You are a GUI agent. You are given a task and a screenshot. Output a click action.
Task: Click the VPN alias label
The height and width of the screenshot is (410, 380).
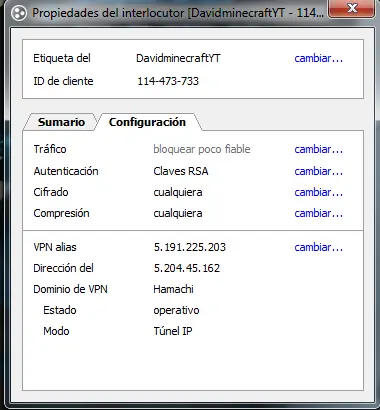point(55,247)
